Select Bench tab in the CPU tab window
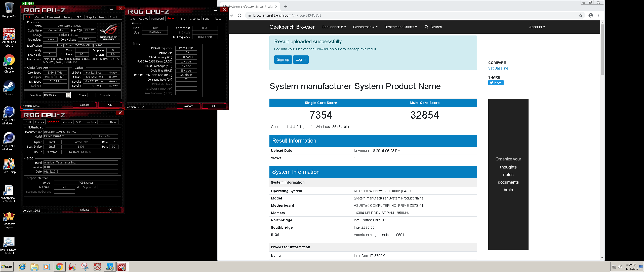 point(103,17)
